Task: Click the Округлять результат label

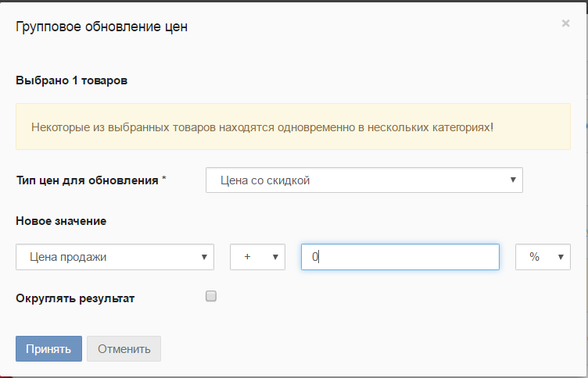Action: (75, 298)
